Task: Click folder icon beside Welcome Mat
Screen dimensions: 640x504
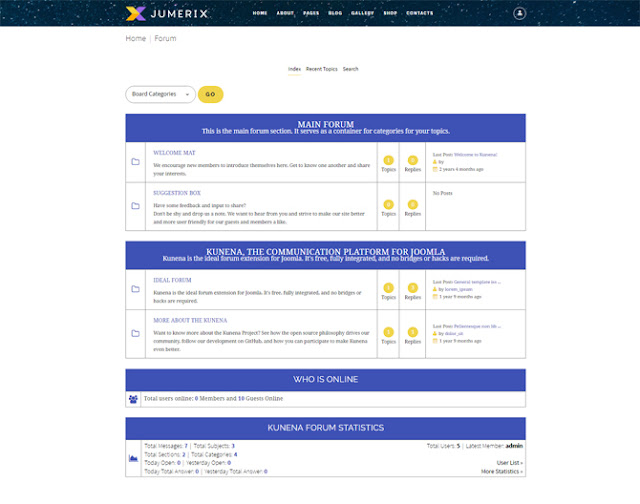Action: click(x=136, y=162)
